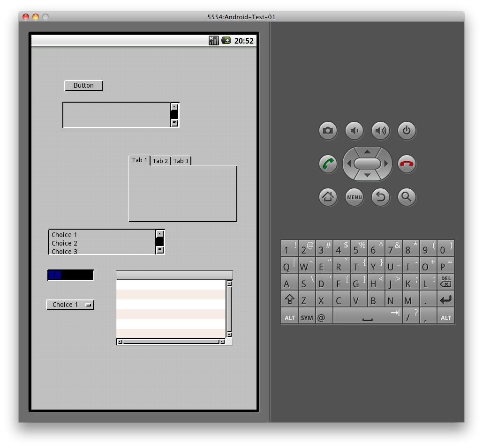Click the red end call button
Viewport: 483px width, 448px height.
click(407, 164)
